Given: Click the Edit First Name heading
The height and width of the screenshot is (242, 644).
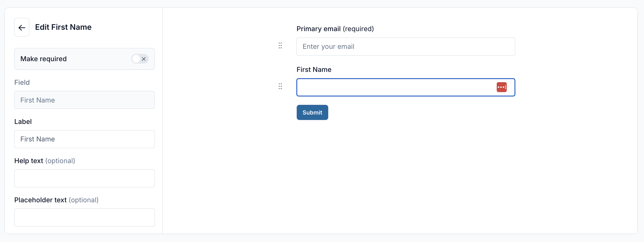Looking at the screenshot, I should 63,27.
